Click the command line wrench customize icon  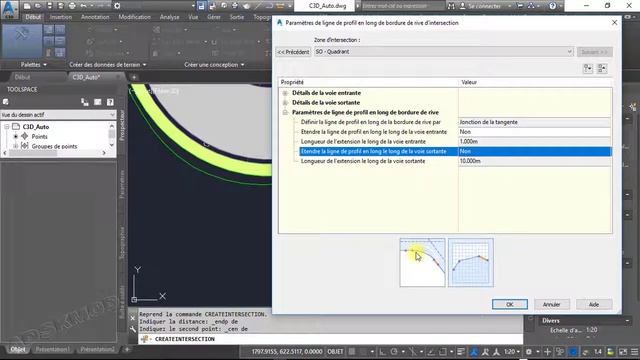[x=133, y=329]
